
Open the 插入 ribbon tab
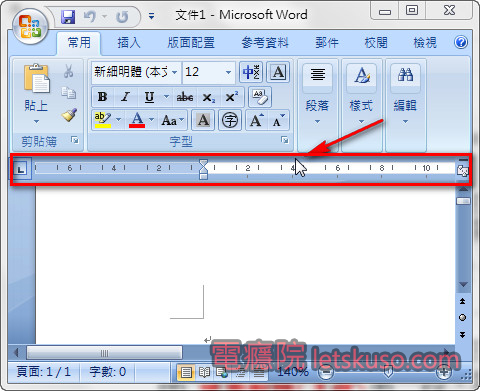coord(129,43)
